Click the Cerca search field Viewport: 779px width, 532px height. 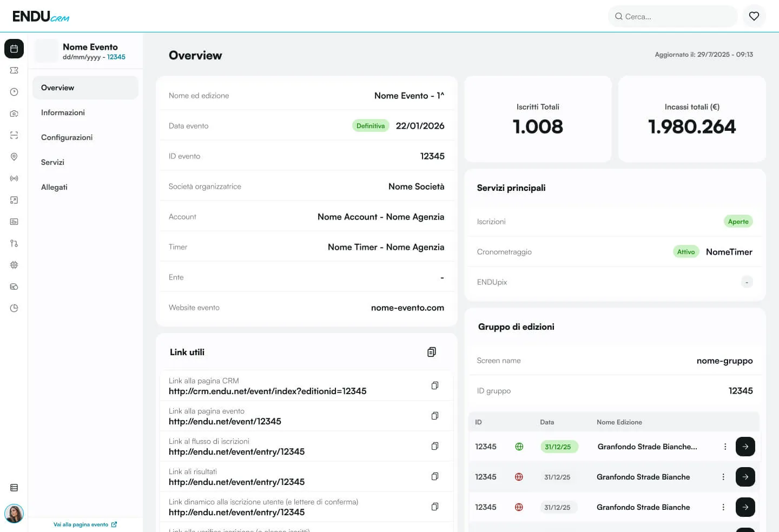(673, 16)
